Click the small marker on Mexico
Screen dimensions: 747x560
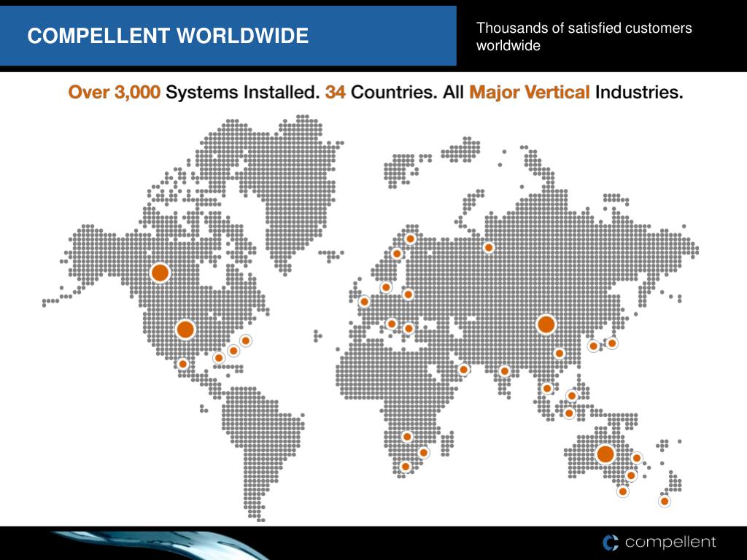point(183,364)
